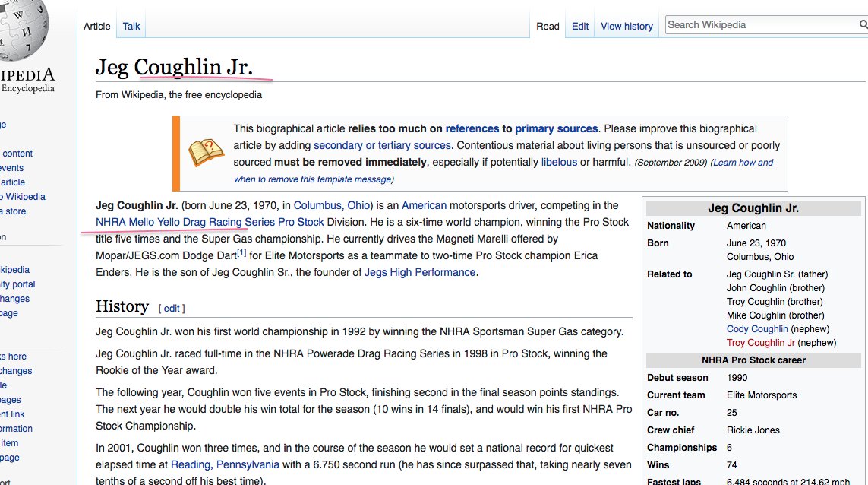The image size is (868, 485).
Task: Open NHRA Mello Yello Drag Racing Series link
Action: (x=210, y=222)
